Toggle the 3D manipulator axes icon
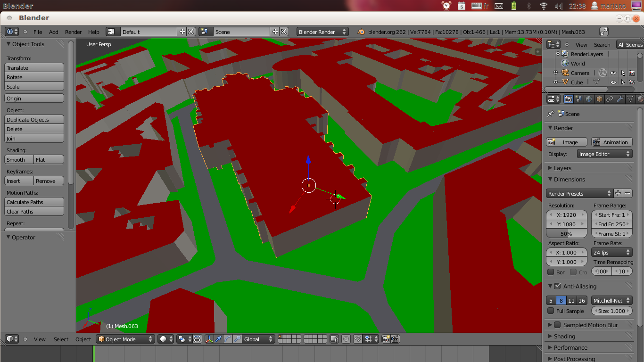Viewport: 644px width, 362px height. (209, 339)
